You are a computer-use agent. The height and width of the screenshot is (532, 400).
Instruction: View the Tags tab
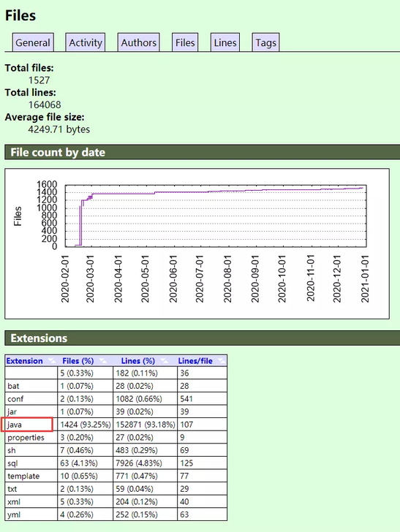(266, 42)
